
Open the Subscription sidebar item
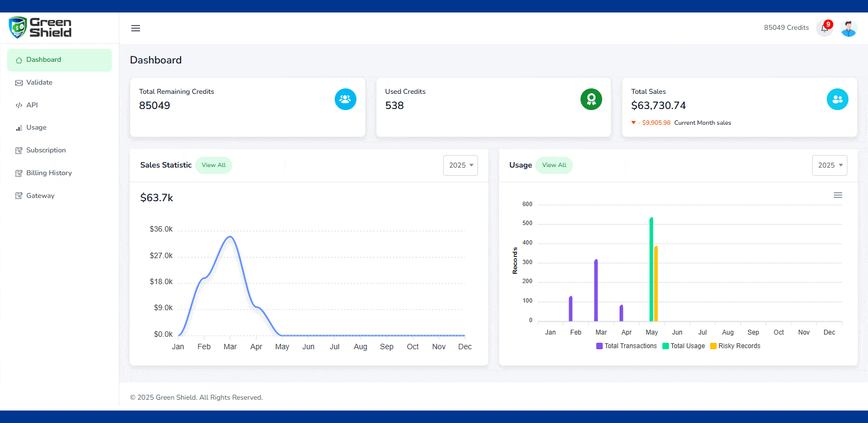point(46,150)
